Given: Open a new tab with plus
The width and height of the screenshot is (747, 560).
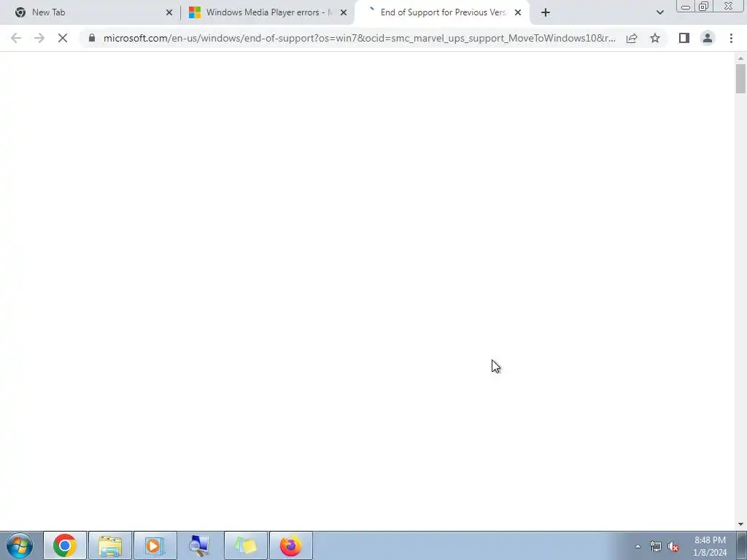Looking at the screenshot, I should click(x=546, y=12).
